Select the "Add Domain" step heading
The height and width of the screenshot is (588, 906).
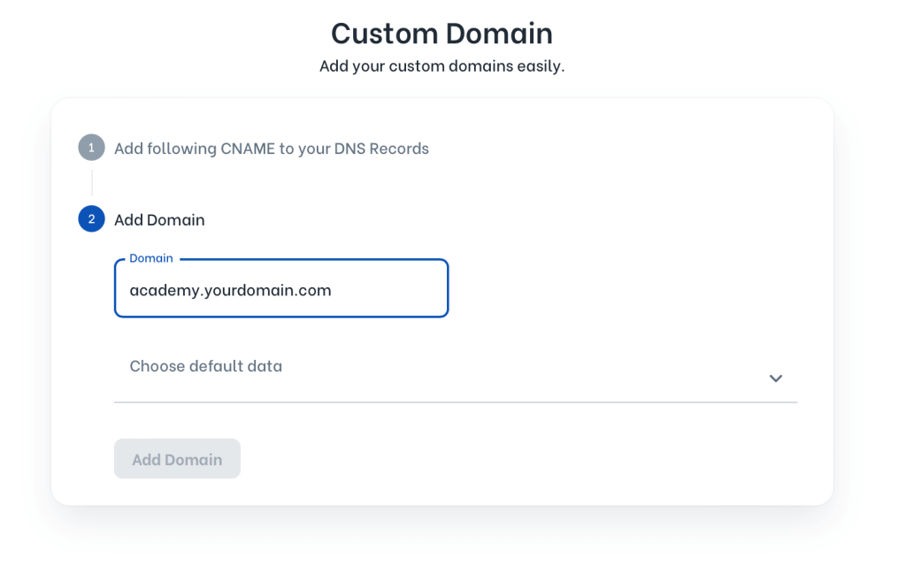point(159,219)
